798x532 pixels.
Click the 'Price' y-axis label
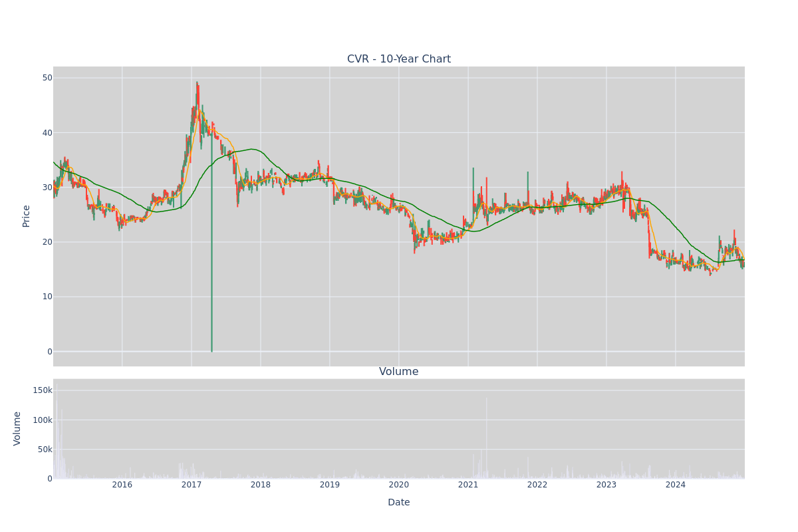27,216
